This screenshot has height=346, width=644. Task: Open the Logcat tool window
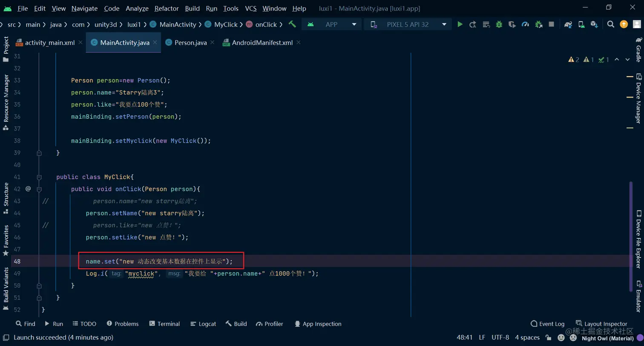203,324
